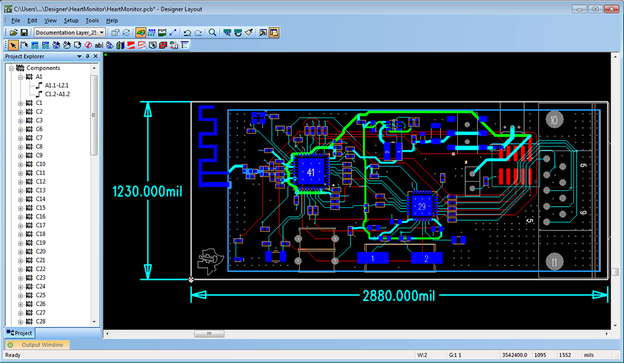Viewport: 624px width, 364px height.
Task: Click the red-and-white split trace icon
Action: [x=142, y=45]
